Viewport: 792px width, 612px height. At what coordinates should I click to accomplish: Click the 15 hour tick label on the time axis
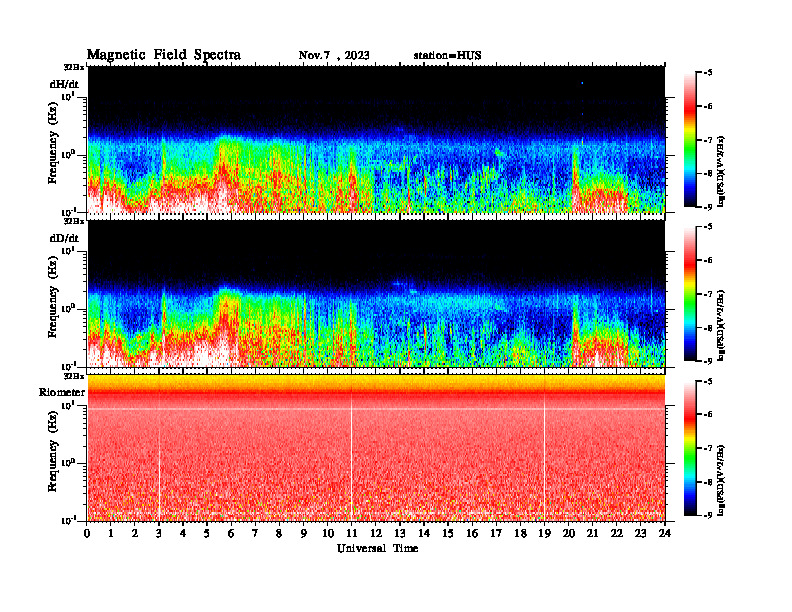448,534
